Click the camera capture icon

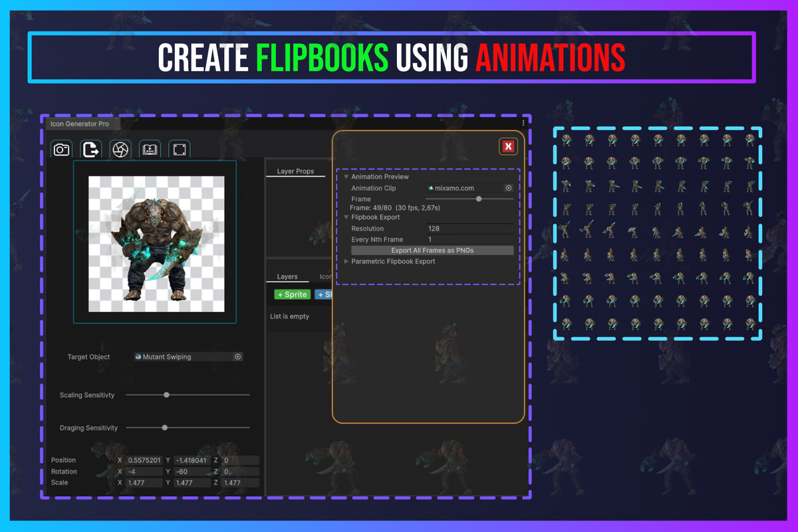62,150
